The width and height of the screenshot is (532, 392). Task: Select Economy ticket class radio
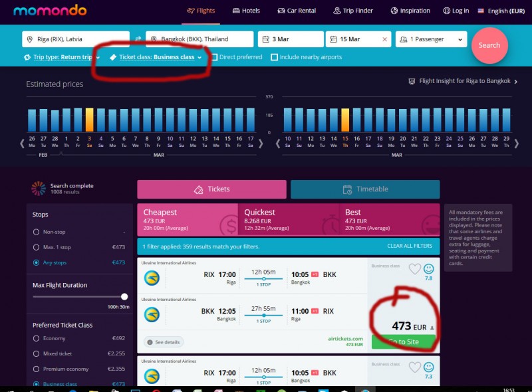click(x=37, y=338)
